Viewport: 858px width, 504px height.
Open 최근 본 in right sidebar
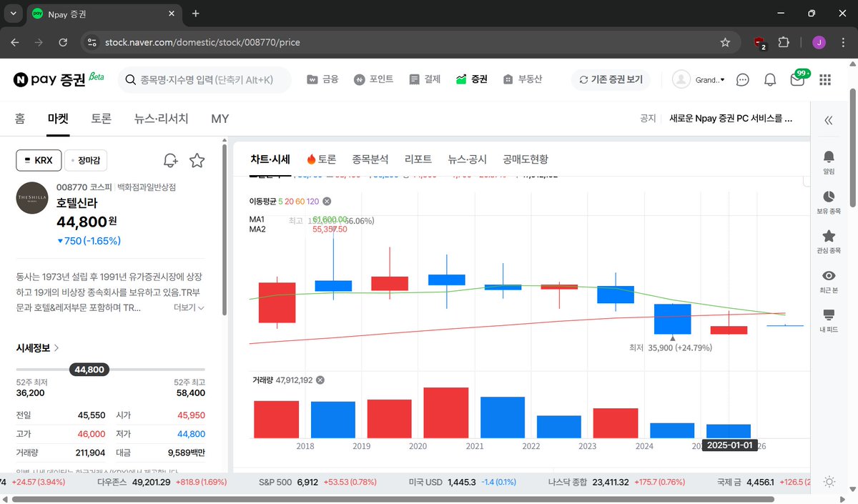click(829, 280)
